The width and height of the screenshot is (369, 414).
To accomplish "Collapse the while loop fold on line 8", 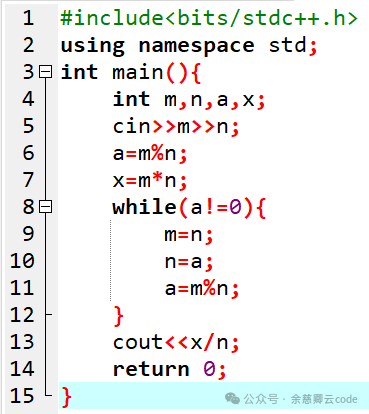I will (x=46, y=206).
